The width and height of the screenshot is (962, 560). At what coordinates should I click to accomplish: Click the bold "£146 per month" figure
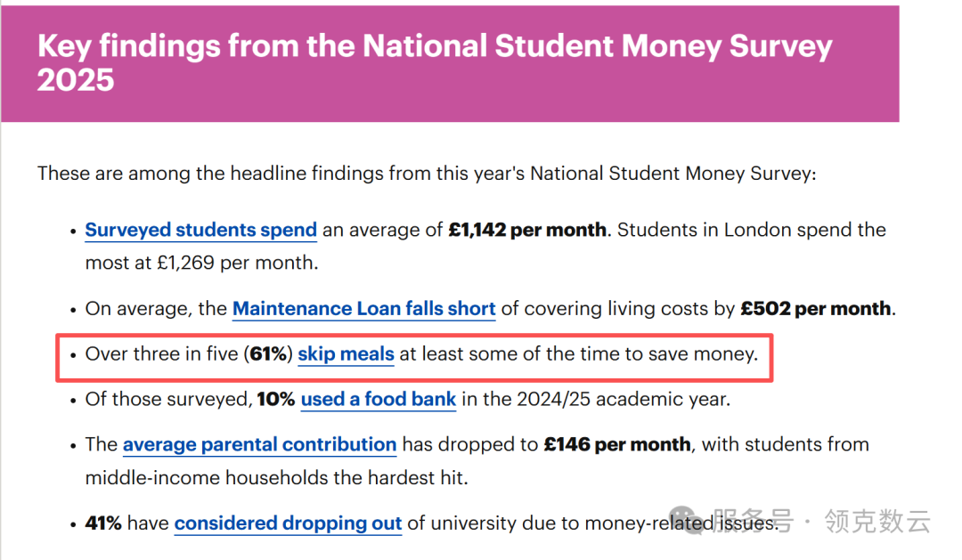click(616, 444)
